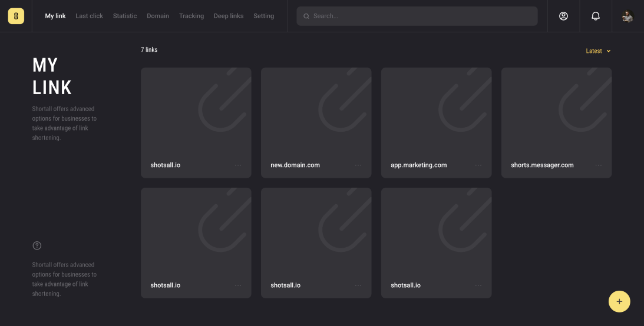The width and height of the screenshot is (644, 326).
Task: Open the user account profile icon
Action: click(563, 16)
